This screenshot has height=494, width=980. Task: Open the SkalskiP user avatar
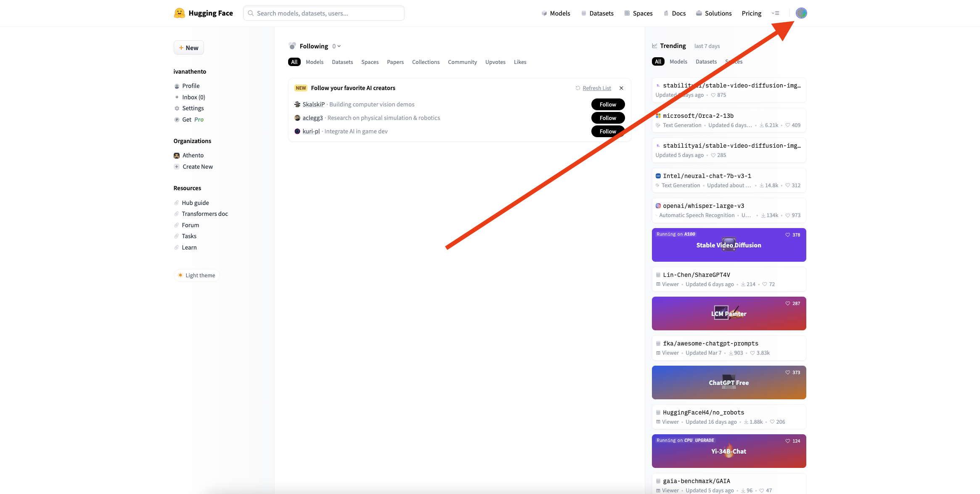pyautogui.click(x=297, y=104)
